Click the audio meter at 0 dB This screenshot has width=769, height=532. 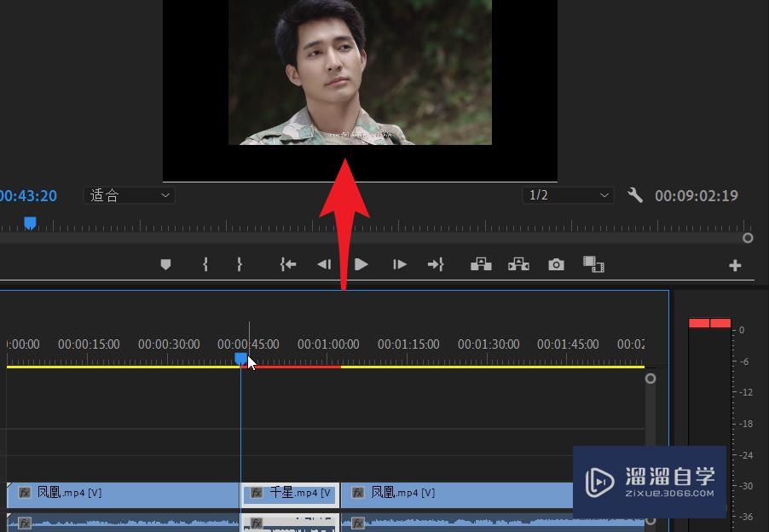click(x=742, y=330)
